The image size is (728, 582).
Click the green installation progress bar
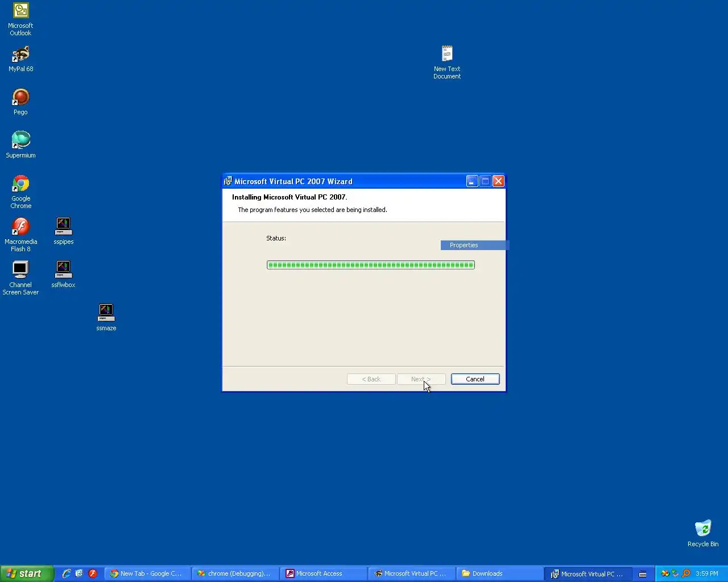tap(370, 265)
